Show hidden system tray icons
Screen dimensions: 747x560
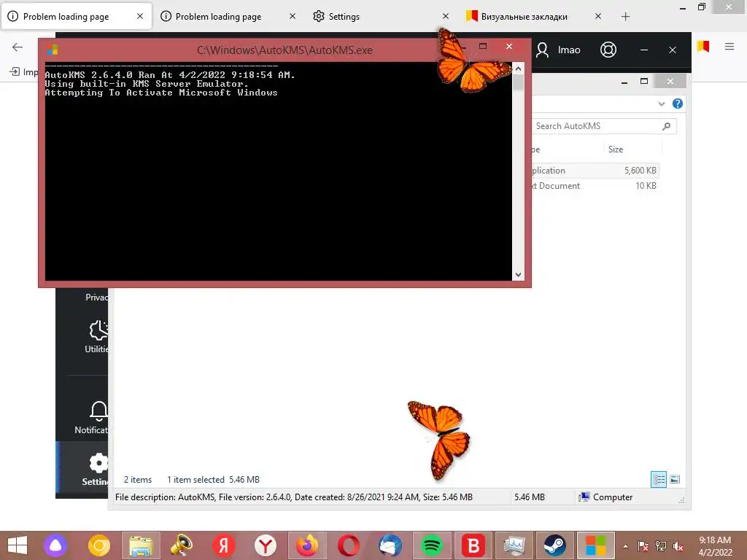coord(625,546)
